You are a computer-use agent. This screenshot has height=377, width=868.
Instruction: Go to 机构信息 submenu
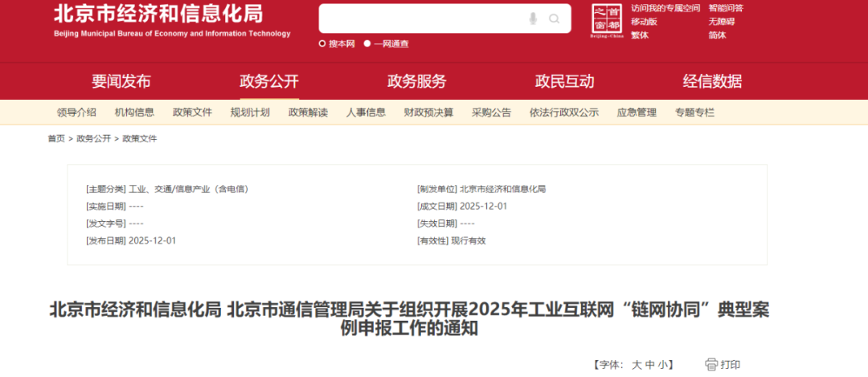[x=134, y=113]
